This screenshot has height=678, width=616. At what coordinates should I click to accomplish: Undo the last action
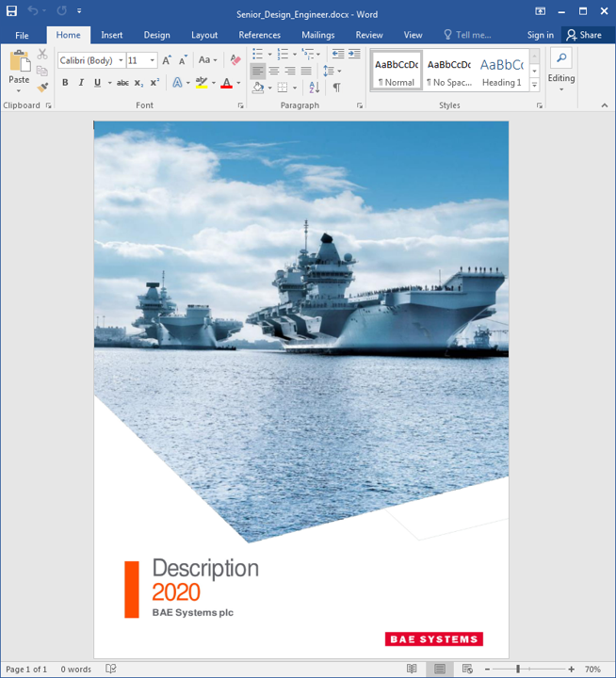(x=33, y=10)
